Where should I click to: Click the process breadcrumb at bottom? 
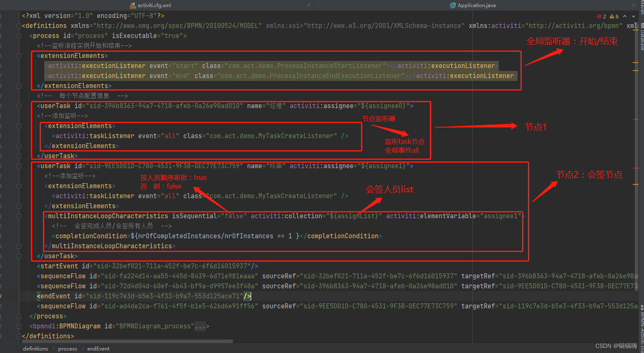[68, 348]
